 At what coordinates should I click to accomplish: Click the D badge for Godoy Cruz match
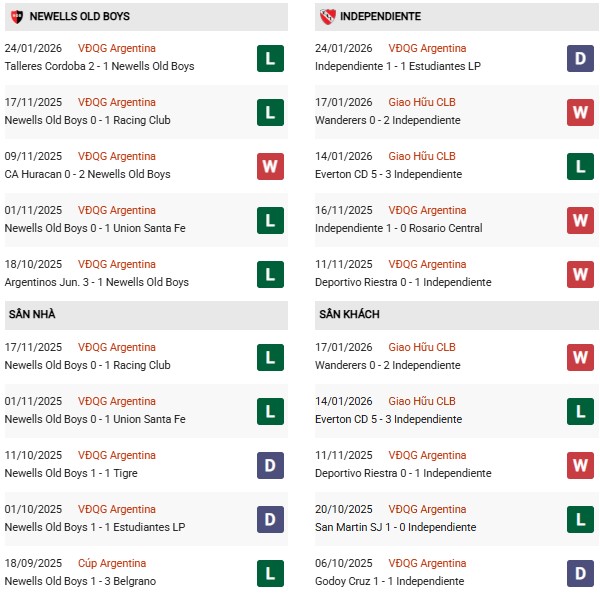[580, 573]
